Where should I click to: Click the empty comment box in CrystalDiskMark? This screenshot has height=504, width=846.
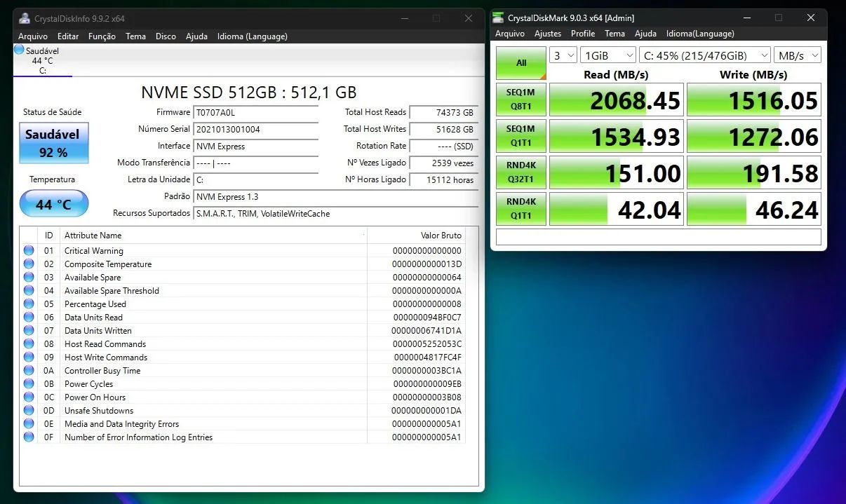[658, 237]
